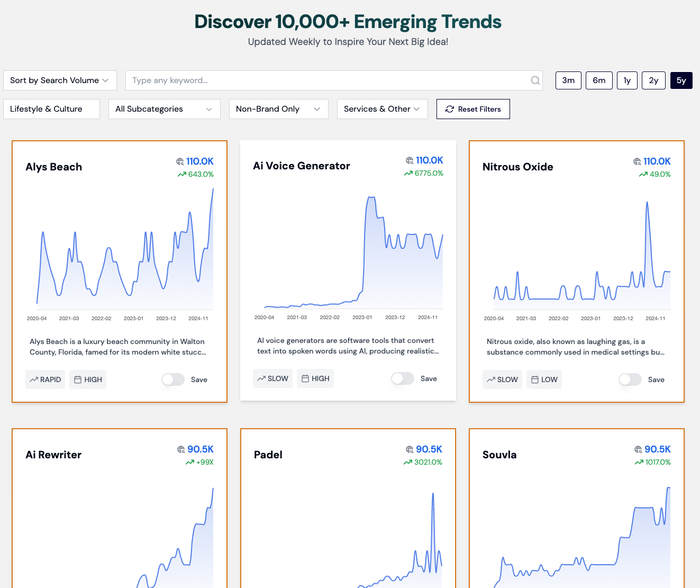Image resolution: width=700 pixels, height=588 pixels.
Task: Click Nitrous oxide description text
Action: tap(576, 347)
